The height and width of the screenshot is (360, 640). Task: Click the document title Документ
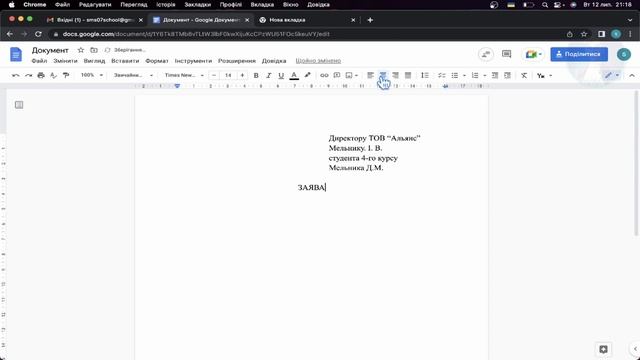pos(50,50)
